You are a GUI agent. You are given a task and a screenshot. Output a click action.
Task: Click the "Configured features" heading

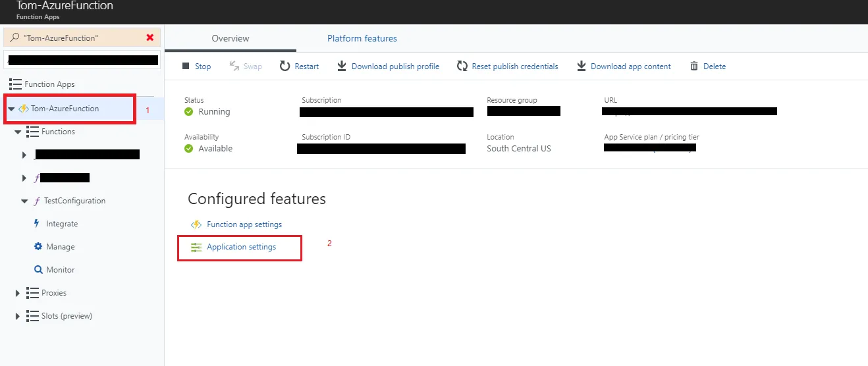pyautogui.click(x=257, y=199)
